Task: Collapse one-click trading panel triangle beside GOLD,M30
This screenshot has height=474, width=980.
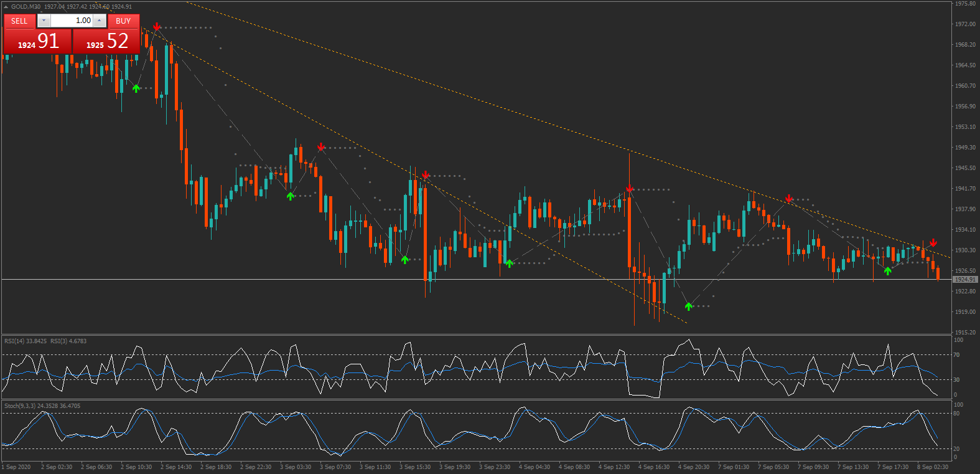Action: (6, 6)
